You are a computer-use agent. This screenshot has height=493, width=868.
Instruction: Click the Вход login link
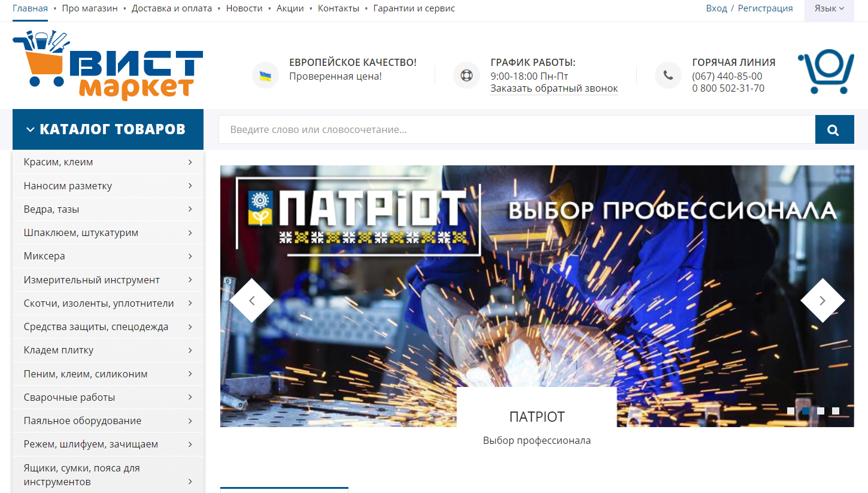point(717,8)
